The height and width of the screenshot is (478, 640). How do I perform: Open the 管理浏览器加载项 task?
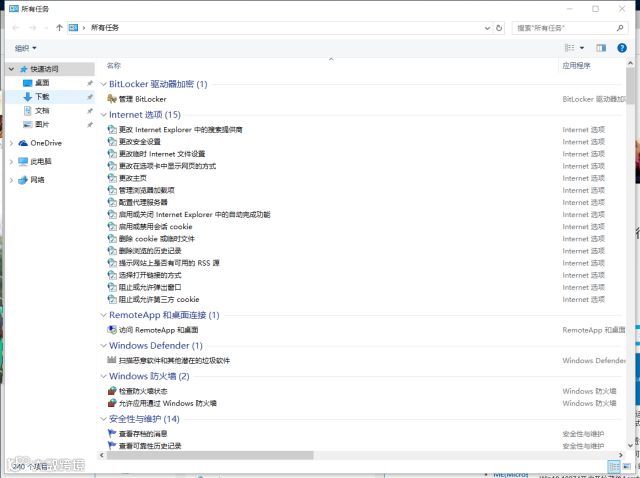tap(147, 190)
